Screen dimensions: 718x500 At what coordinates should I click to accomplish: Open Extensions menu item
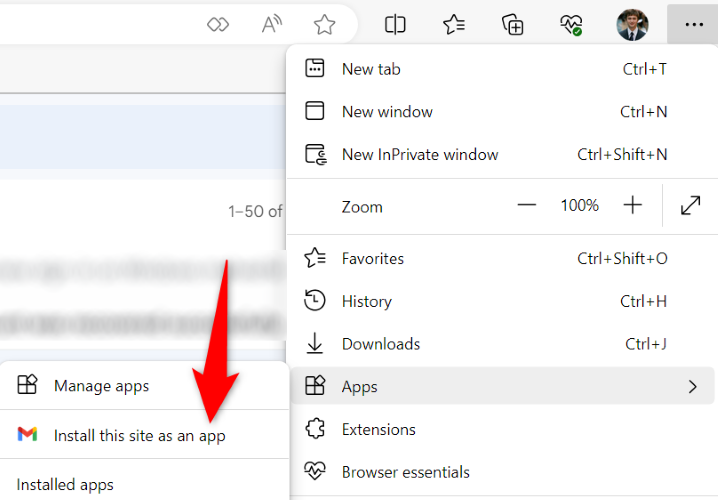[x=502, y=429]
